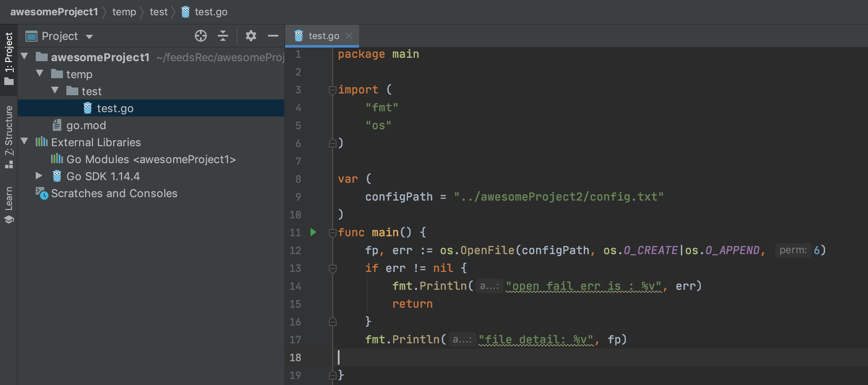Click the return keyword on line 15

pos(412,303)
